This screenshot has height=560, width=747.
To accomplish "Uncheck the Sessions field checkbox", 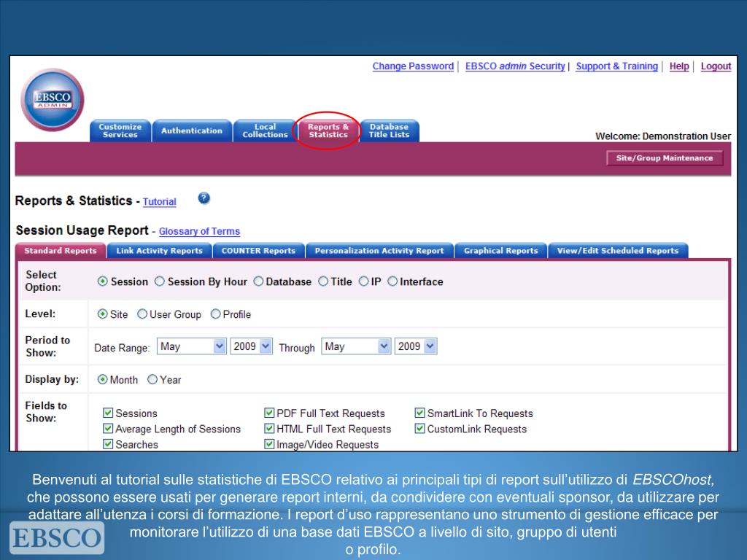I will 108,413.
